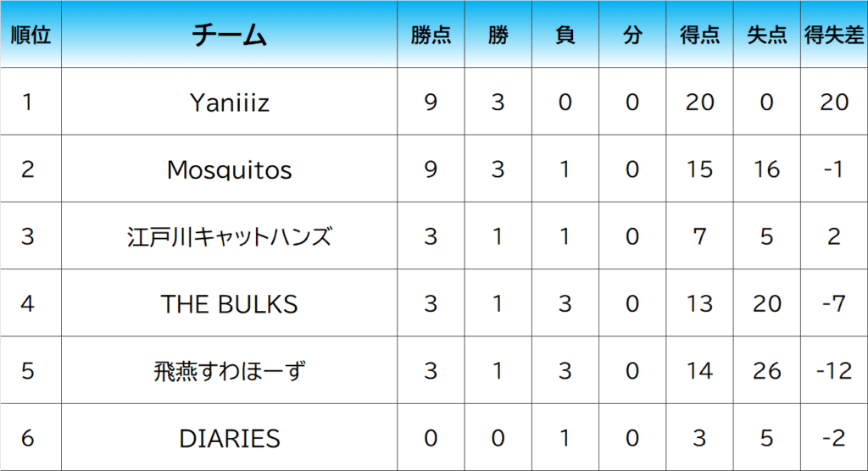
Task: Click Mosquitos' 失点 value of 16
Action: (x=766, y=169)
